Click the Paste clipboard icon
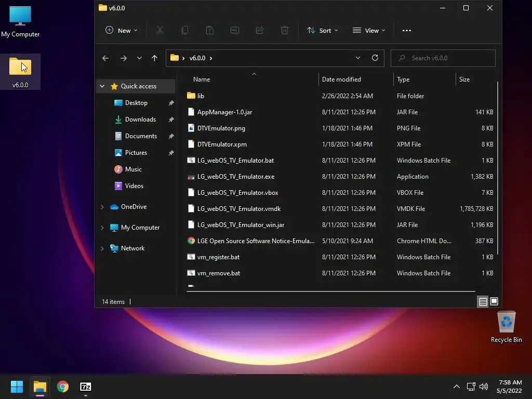 210,31
